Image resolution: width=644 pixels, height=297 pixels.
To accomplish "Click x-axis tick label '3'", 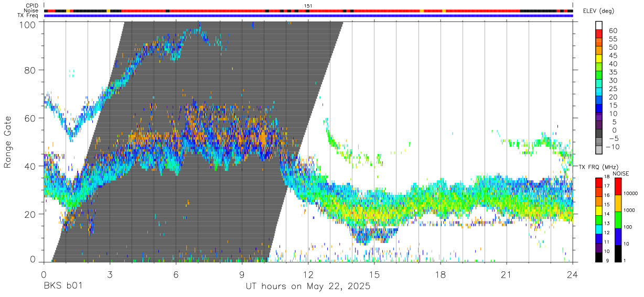I will [x=110, y=274].
